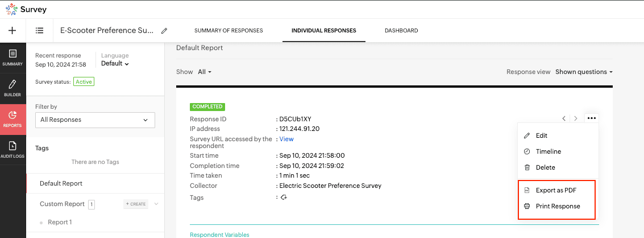
Task: Open the All Responses filter dropdown
Action: tap(94, 120)
